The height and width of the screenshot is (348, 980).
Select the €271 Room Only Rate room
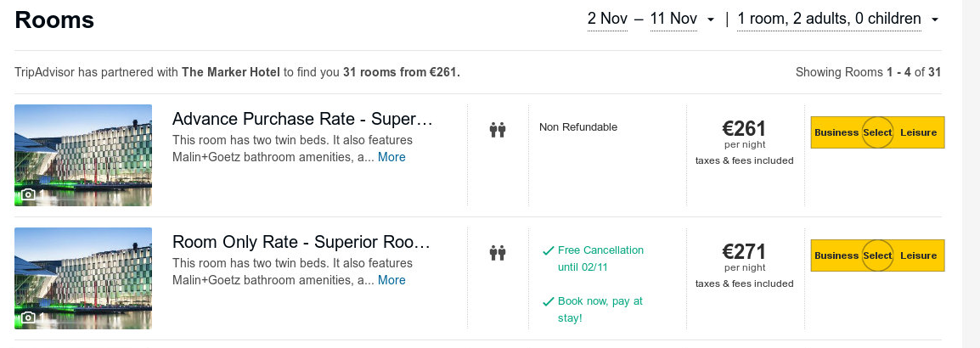[x=877, y=255]
